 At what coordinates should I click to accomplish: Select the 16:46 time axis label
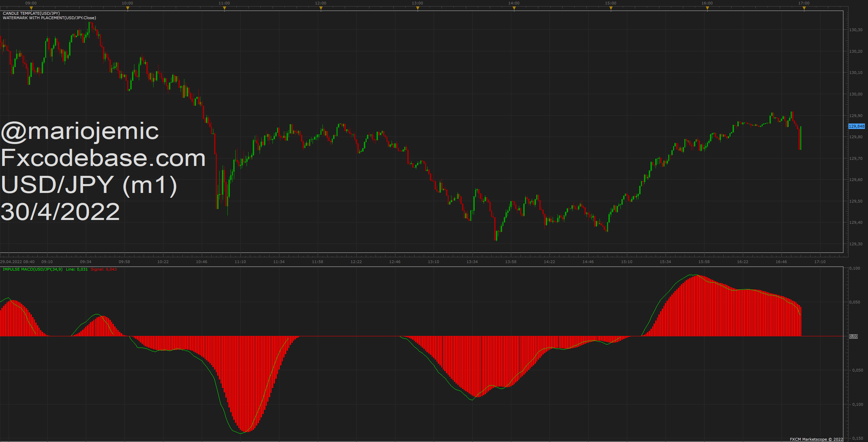[x=781, y=262]
